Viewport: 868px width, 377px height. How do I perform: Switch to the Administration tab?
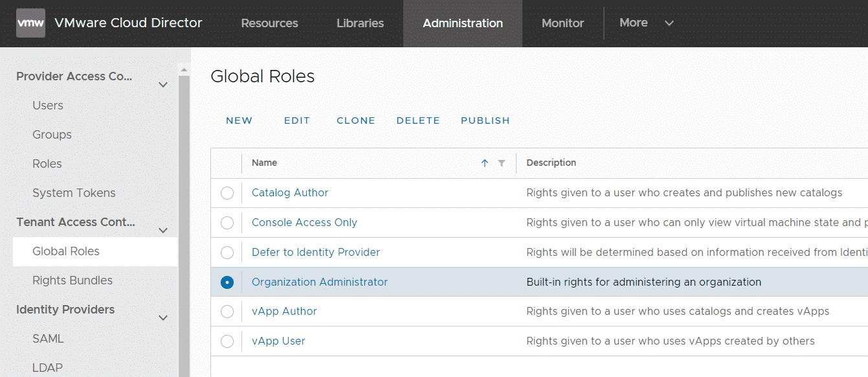463,23
